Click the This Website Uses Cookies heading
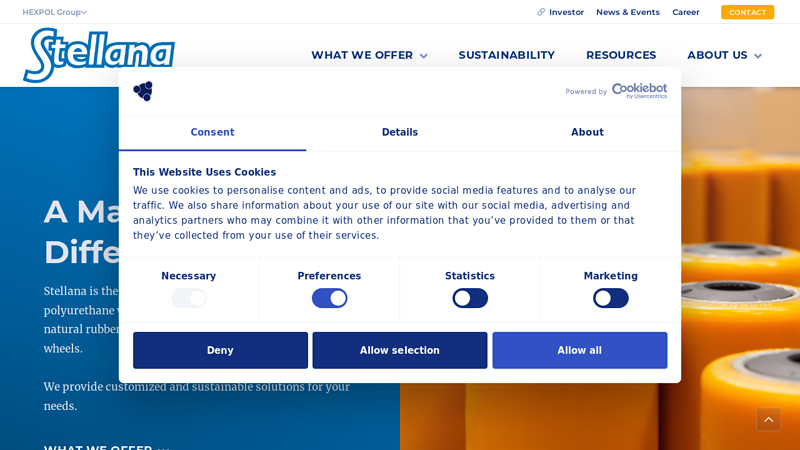Viewport: 800px width, 450px height. pyautogui.click(x=205, y=172)
